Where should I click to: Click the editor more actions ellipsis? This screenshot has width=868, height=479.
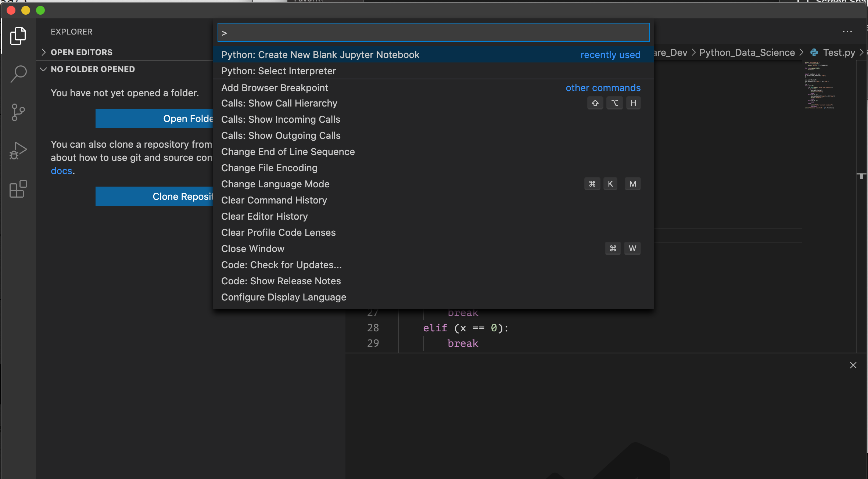click(x=847, y=32)
